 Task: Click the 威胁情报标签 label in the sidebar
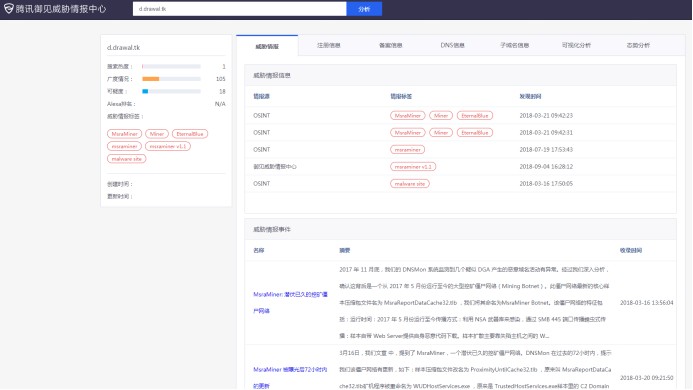(x=125, y=116)
